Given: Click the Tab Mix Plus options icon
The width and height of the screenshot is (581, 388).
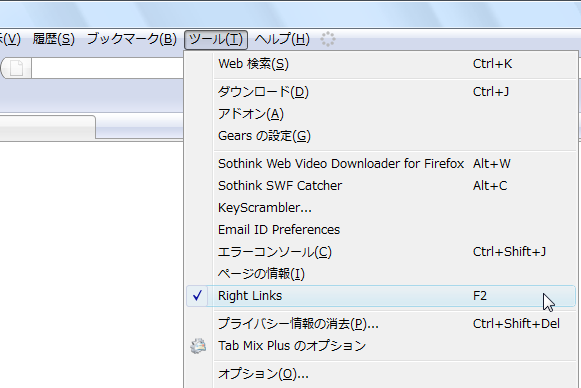Looking at the screenshot, I should click(198, 346).
